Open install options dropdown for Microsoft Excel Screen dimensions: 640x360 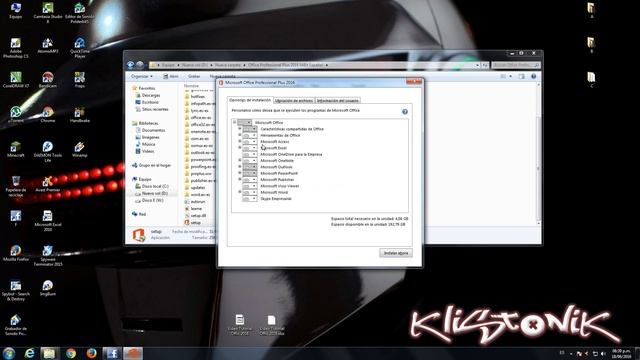pos(250,148)
